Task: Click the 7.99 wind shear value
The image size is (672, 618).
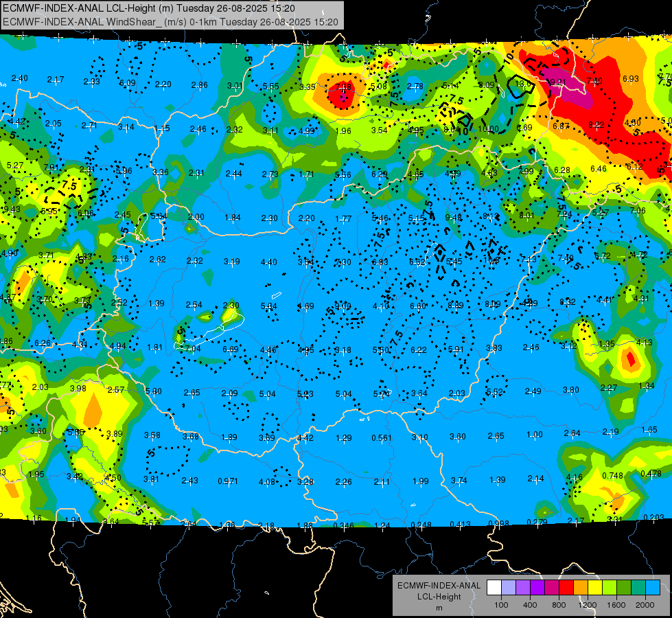Action: click(526, 171)
